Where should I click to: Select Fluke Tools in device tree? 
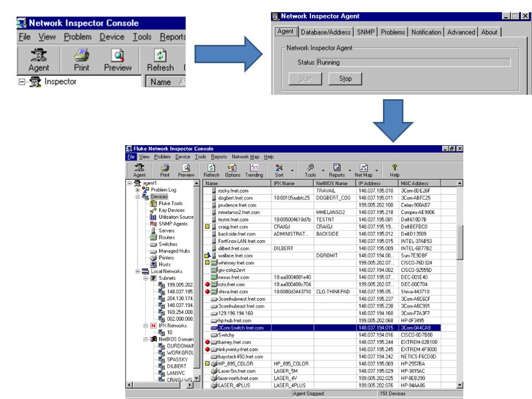pyautogui.click(x=171, y=203)
